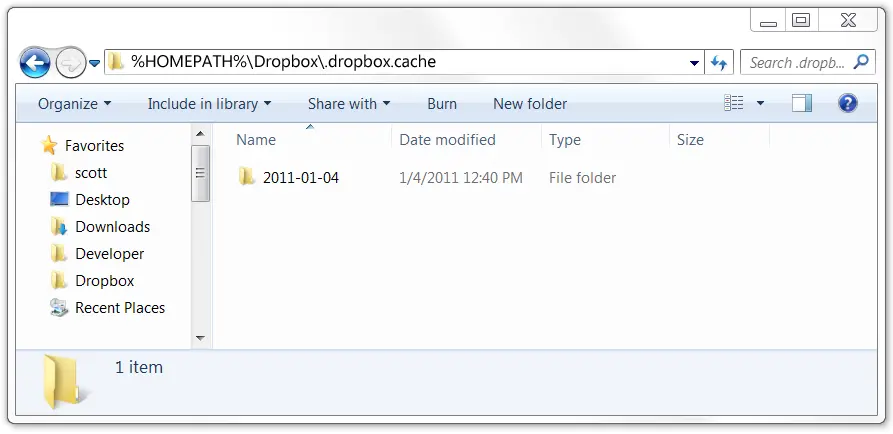Image resolution: width=893 pixels, height=434 pixels.
Task: Open the Share with menu
Action: pyautogui.click(x=348, y=104)
